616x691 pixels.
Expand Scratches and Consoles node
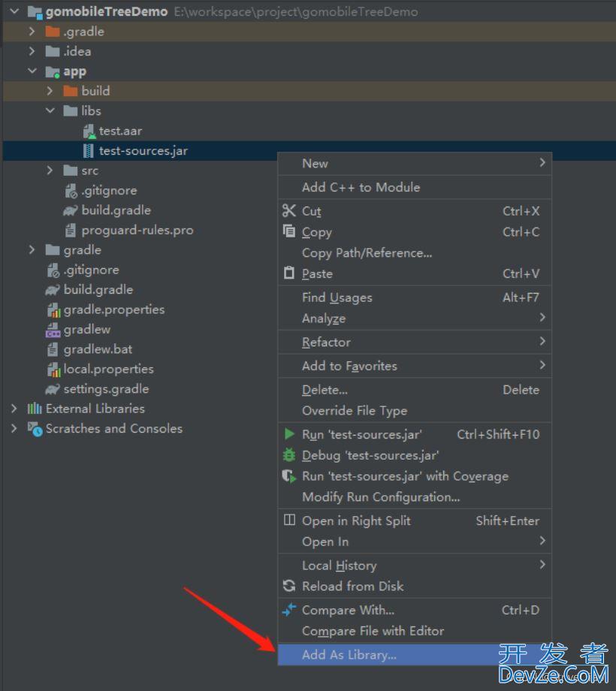pyautogui.click(x=14, y=428)
